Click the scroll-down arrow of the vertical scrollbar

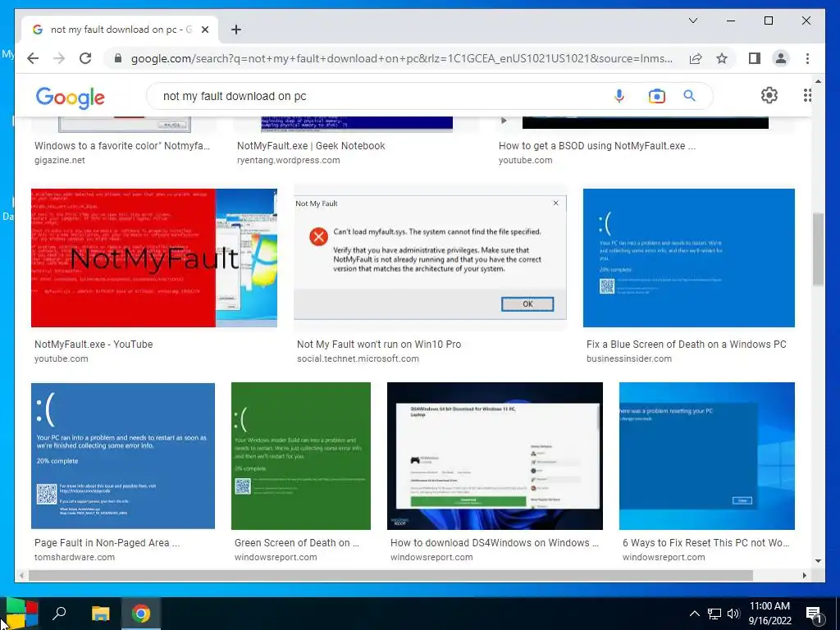[818, 561]
